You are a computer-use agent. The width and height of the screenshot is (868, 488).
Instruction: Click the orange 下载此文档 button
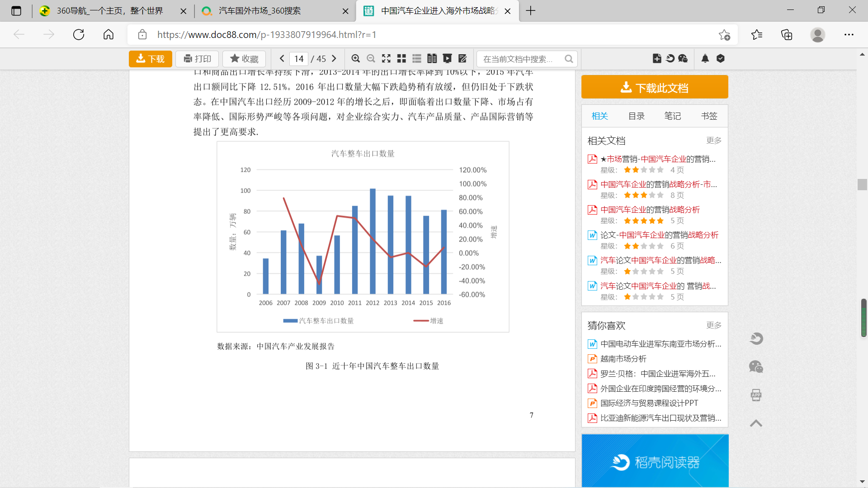tap(655, 87)
